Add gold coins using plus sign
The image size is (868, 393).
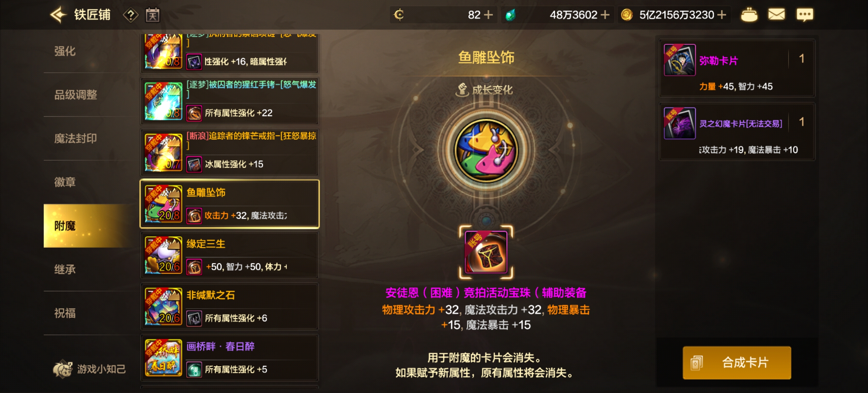point(721,15)
